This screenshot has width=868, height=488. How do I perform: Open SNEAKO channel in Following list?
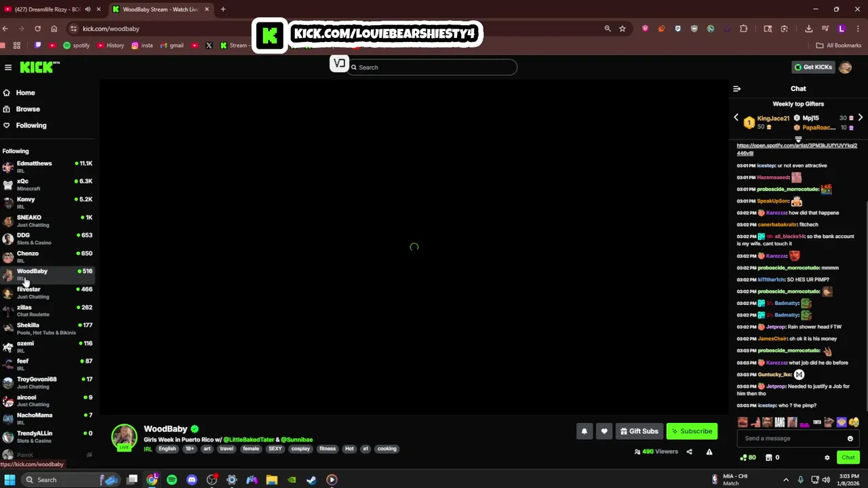pyautogui.click(x=47, y=221)
